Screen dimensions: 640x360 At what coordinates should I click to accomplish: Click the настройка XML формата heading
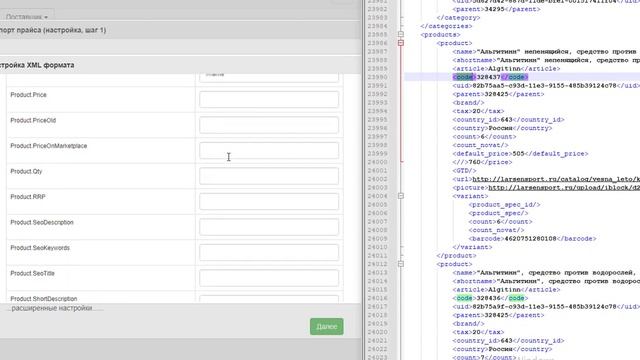pyautogui.click(x=37, y=65)
